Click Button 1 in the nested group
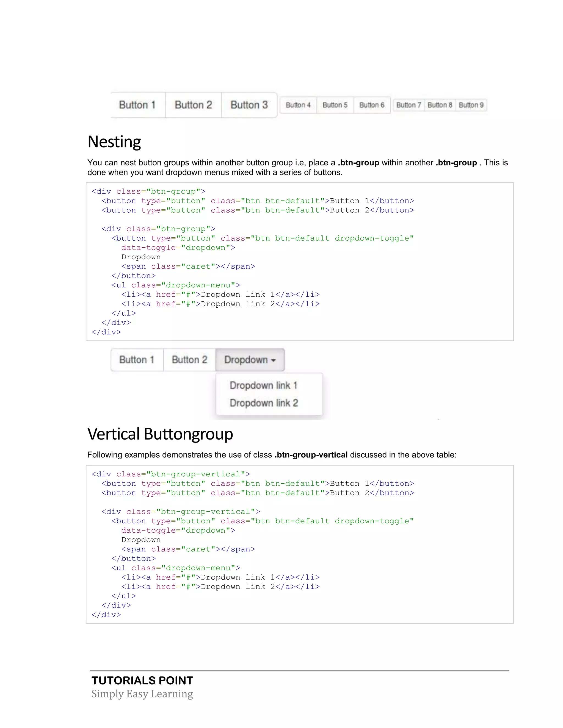 click(137, 360)
